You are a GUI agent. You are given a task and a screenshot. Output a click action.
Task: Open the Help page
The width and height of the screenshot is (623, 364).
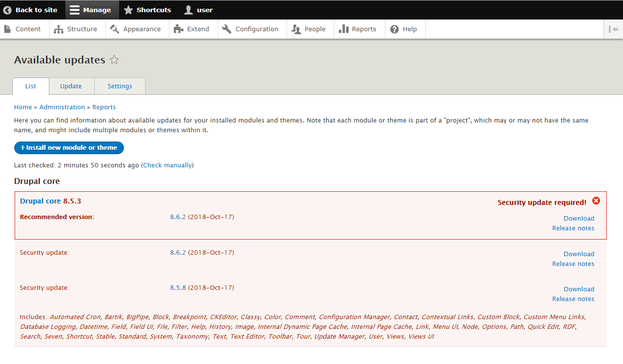click(x=404, y=29)
